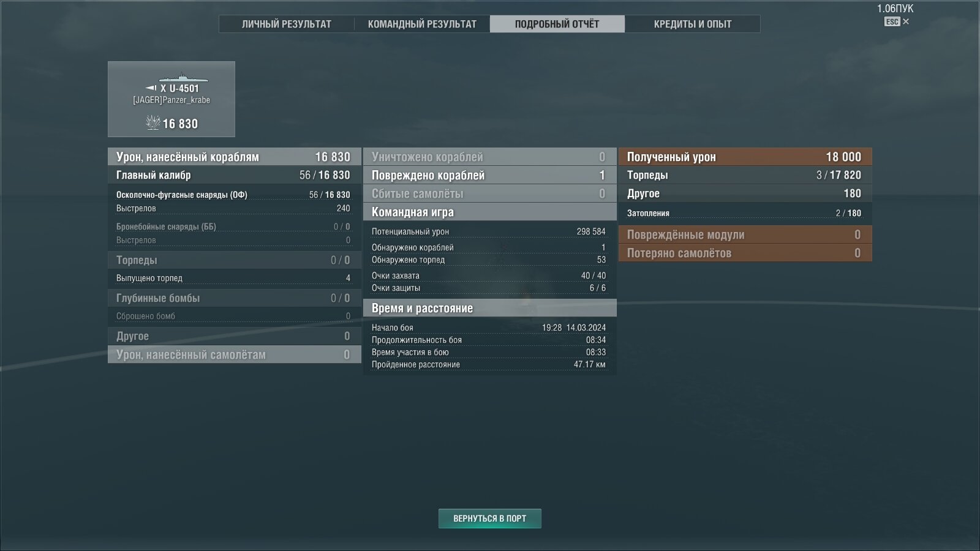
Task: Click the Полученный урон header
Action: pos(745,157)
